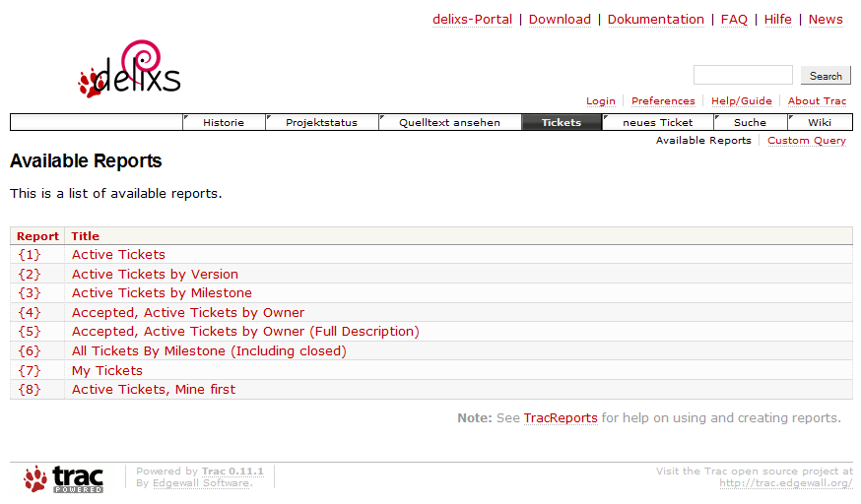
Task: Open the Active Tickets report
Action: (x=118, y=255)
